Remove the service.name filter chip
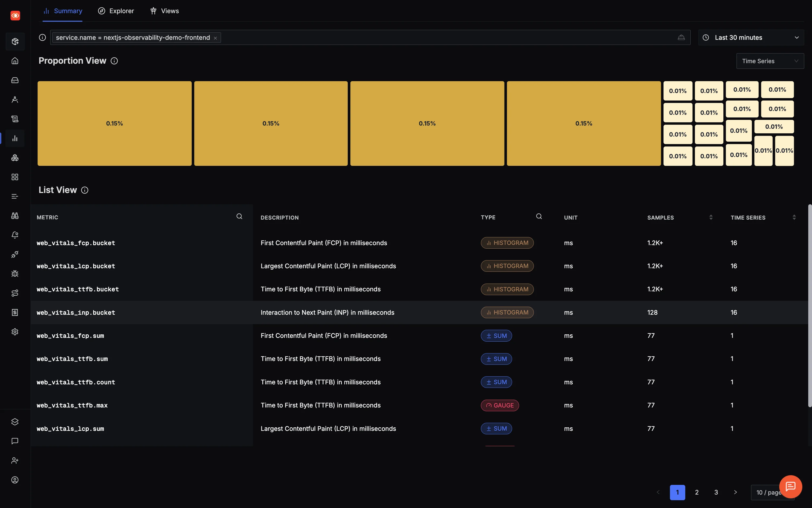This screenshot has height=508, width=812. pyautogui.click(x=215, y=38)
